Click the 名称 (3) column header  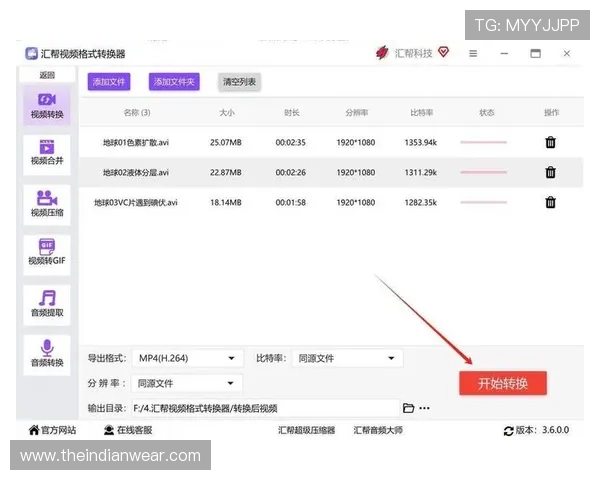137,113
